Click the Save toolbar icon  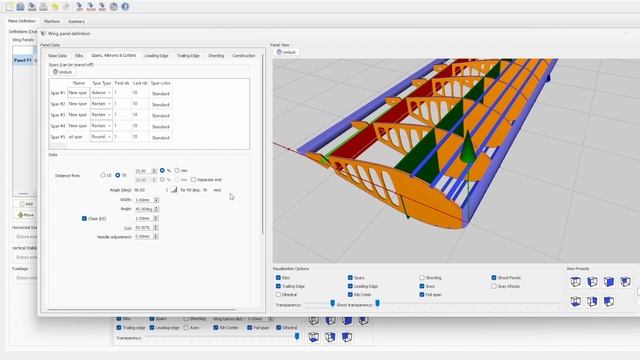coord(32,7)
